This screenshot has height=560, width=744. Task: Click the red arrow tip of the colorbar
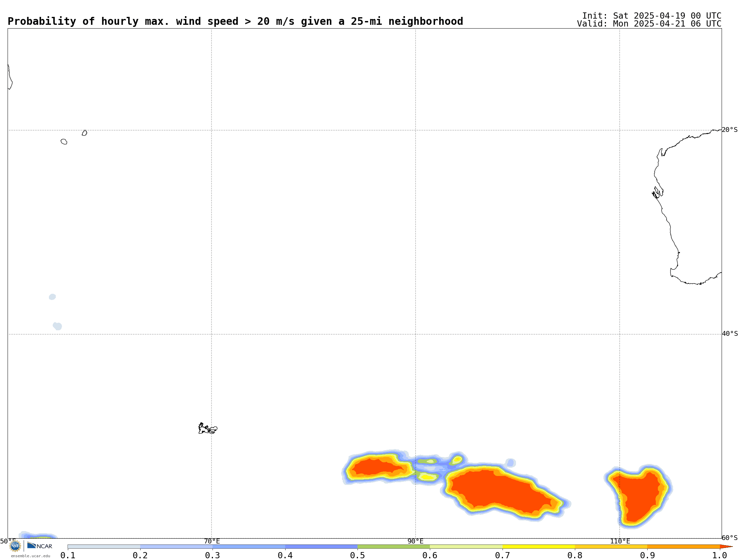coord(726,547)
